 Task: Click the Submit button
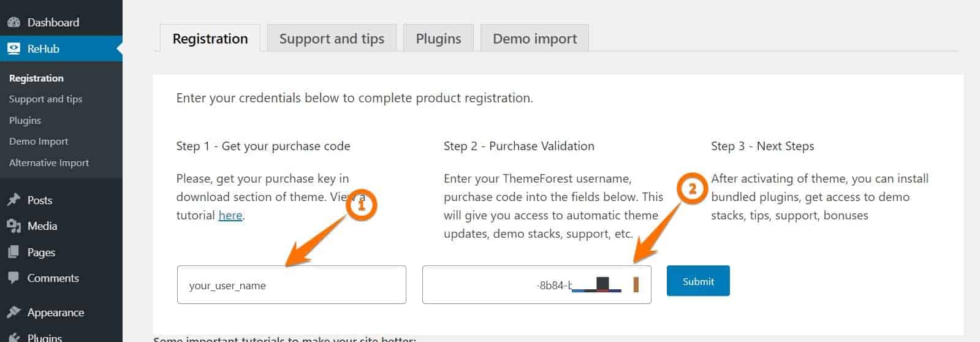point(698,281)
